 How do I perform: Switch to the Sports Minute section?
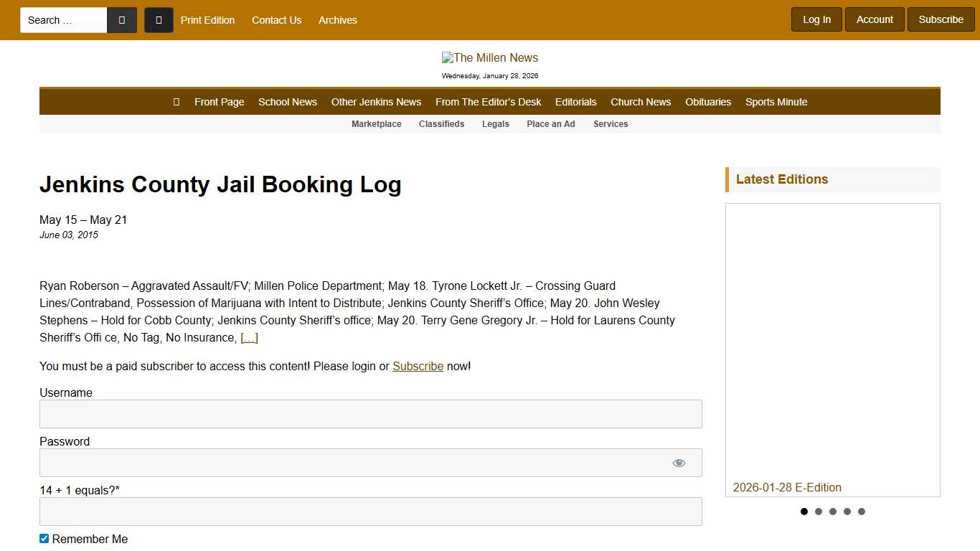776,102
